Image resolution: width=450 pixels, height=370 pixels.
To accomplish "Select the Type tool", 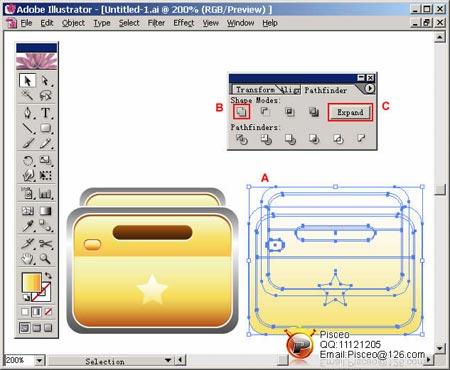I will point(45,113).
